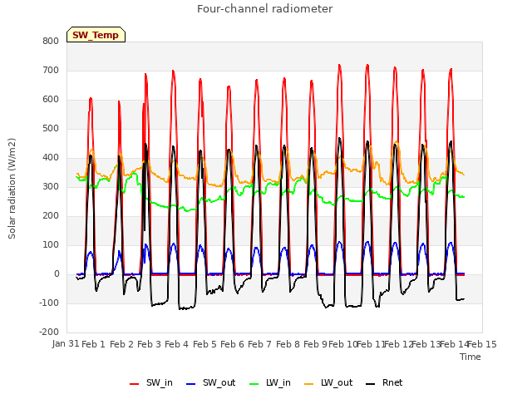Click the 700 y-axis tick label
Screen dimensions: 532x399
click(x=51, y=70)
